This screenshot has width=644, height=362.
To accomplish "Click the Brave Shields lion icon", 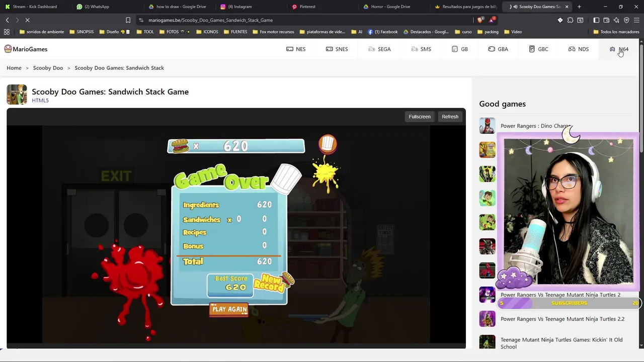I will pos(479,20).
